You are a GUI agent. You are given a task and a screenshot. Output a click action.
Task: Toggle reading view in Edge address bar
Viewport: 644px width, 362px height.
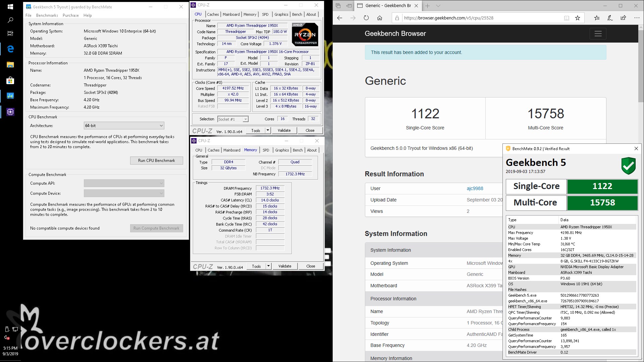567,18
